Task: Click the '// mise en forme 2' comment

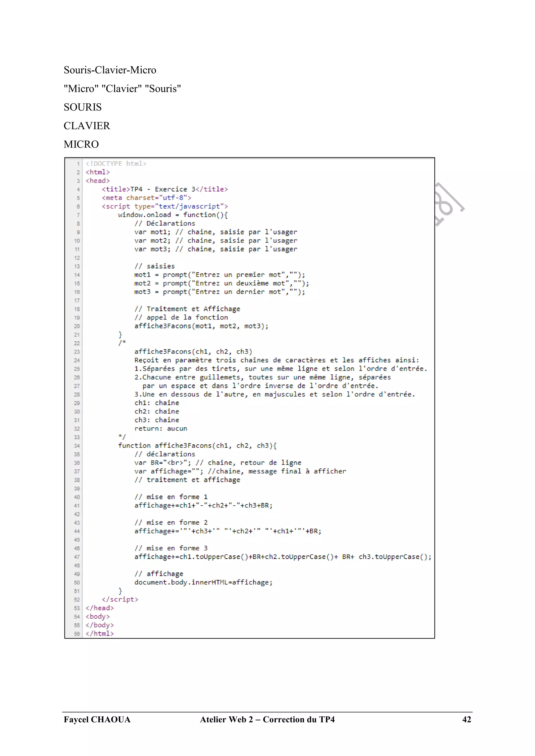Action: tap(171, 523)
